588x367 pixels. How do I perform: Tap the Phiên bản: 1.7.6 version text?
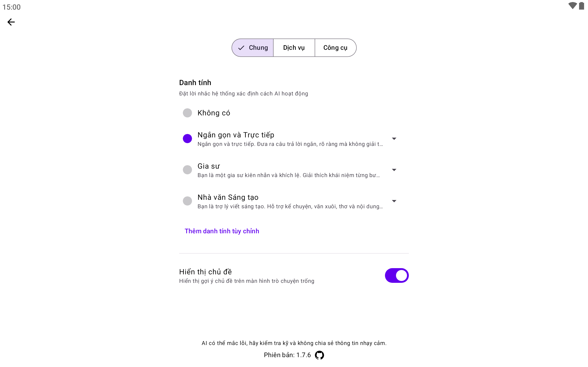287,355
